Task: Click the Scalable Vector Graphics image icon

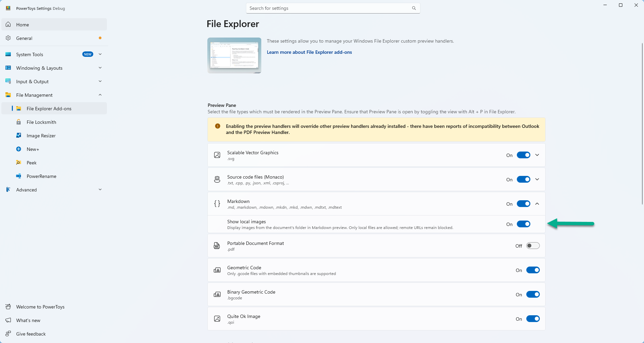Action: (x=217, y=155)
